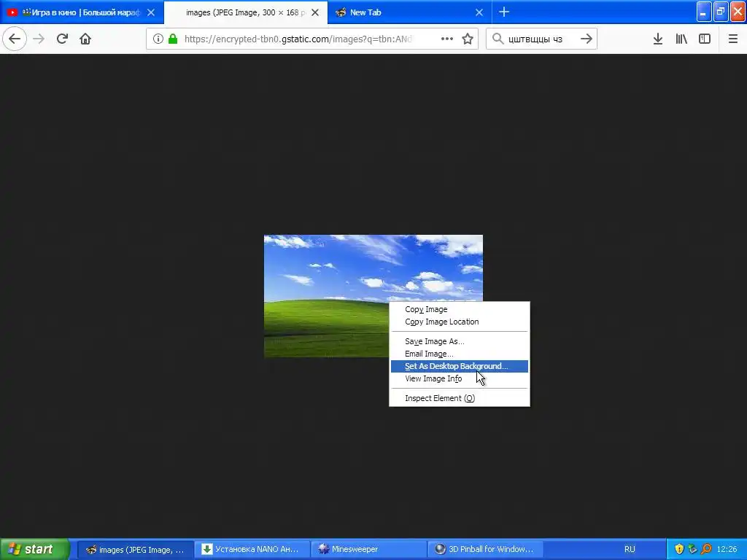This screenshot has height=560, width=747.
Task: Switch to 3D Pinball taskbar window
Action: 485,550
